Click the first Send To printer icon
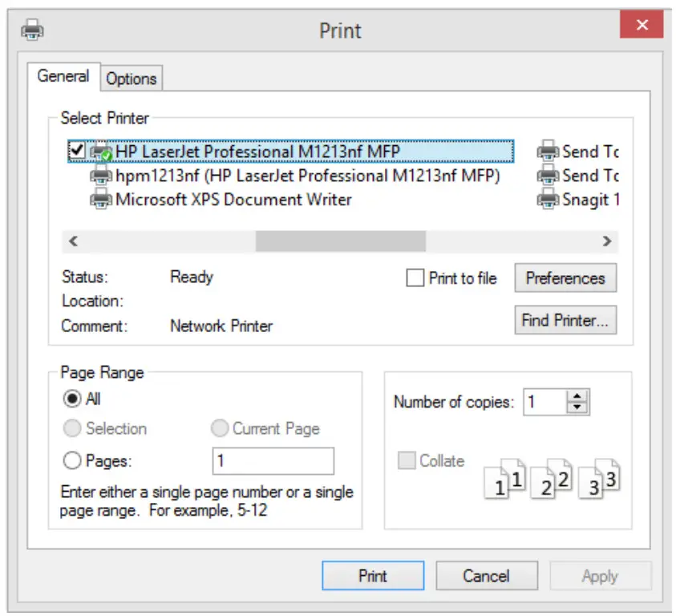Viewport: 676px width, 616px height. click(548, 152)
